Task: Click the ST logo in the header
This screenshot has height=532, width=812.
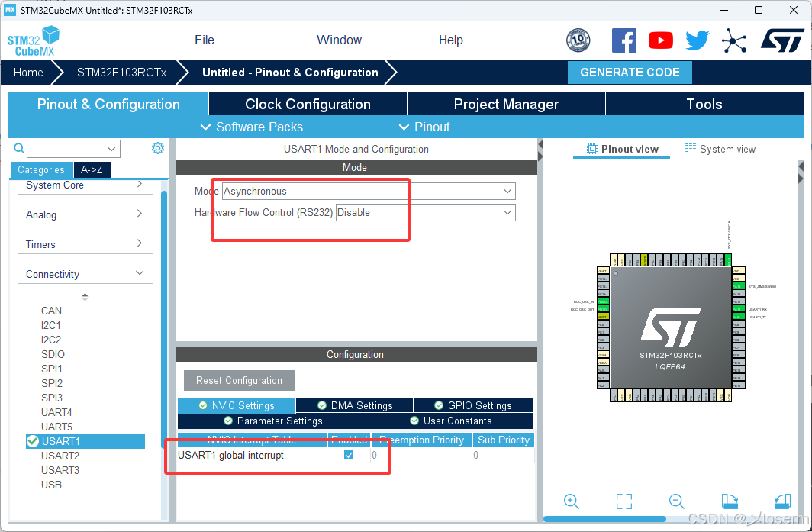Action: (782, 40)
